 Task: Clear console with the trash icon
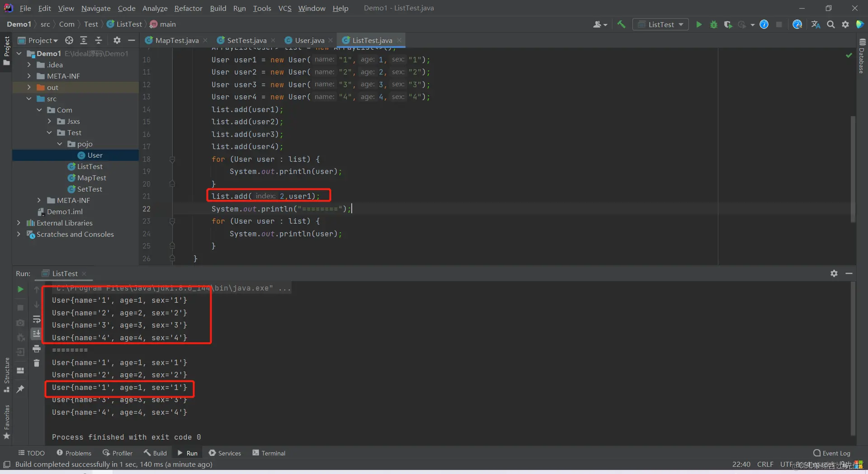[x=37, y=363]
